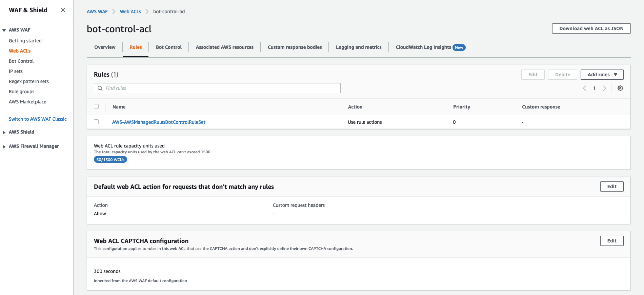
Task: Click the 50/1500 WCUs capacity badge
Action: pyautogui.click(x=110, y=160)
